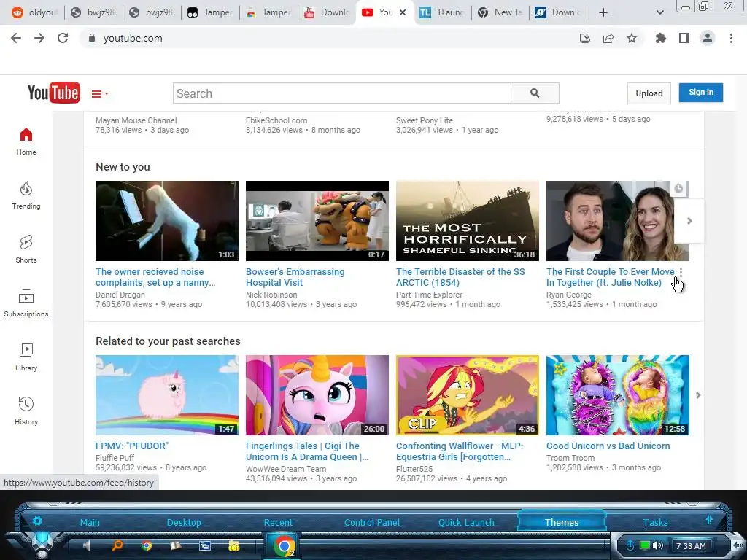
Task: Bookmark this page with star icon
Action: point(632,38)
